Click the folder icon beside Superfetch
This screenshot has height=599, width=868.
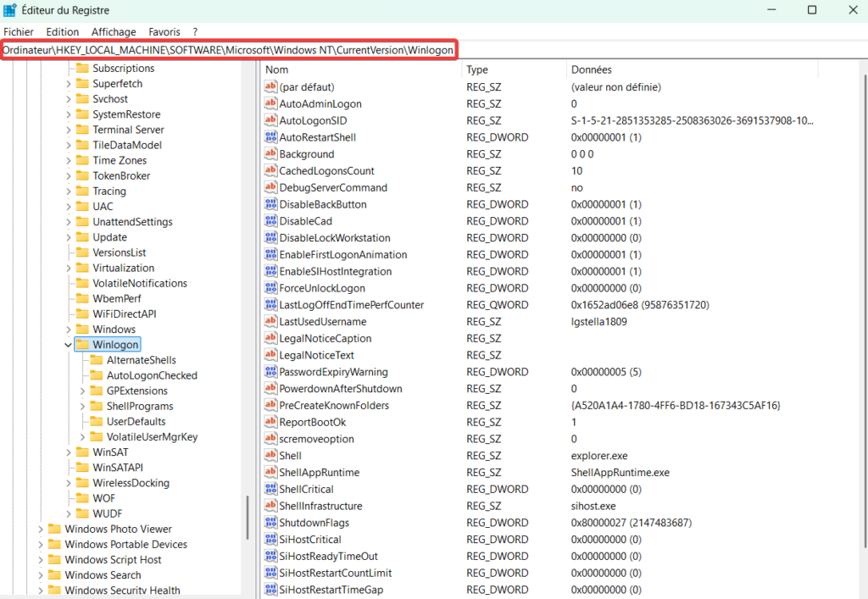(x=82, y=84)
